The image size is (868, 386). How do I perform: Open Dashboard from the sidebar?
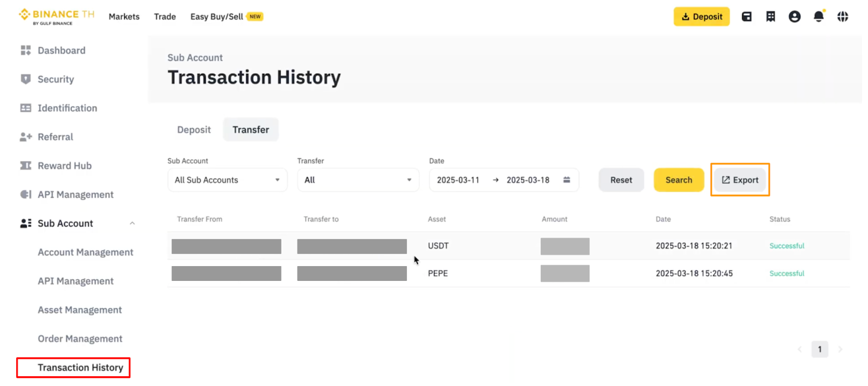click(61, 50)
